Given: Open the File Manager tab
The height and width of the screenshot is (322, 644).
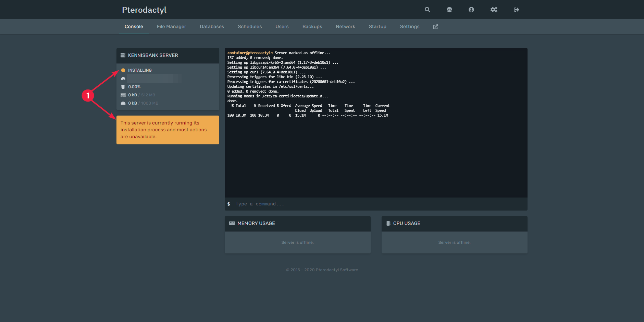Looking at the screenshot, I should coord(172,27).
